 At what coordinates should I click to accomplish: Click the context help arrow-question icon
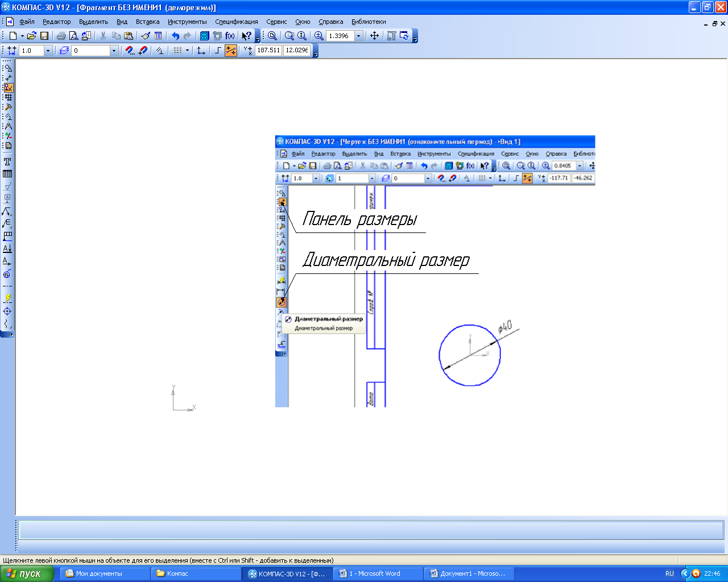click(246, 35)
